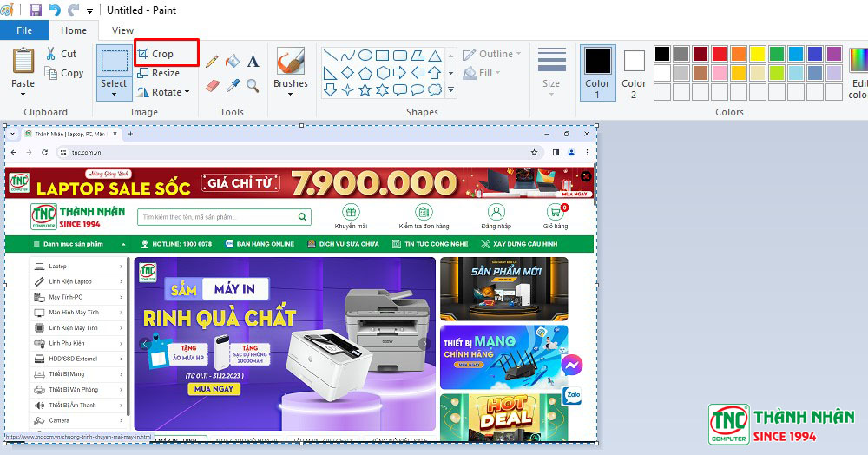Pick the yellow color swatch
Screen dimensions: 868x455
[x=757, y=54]
